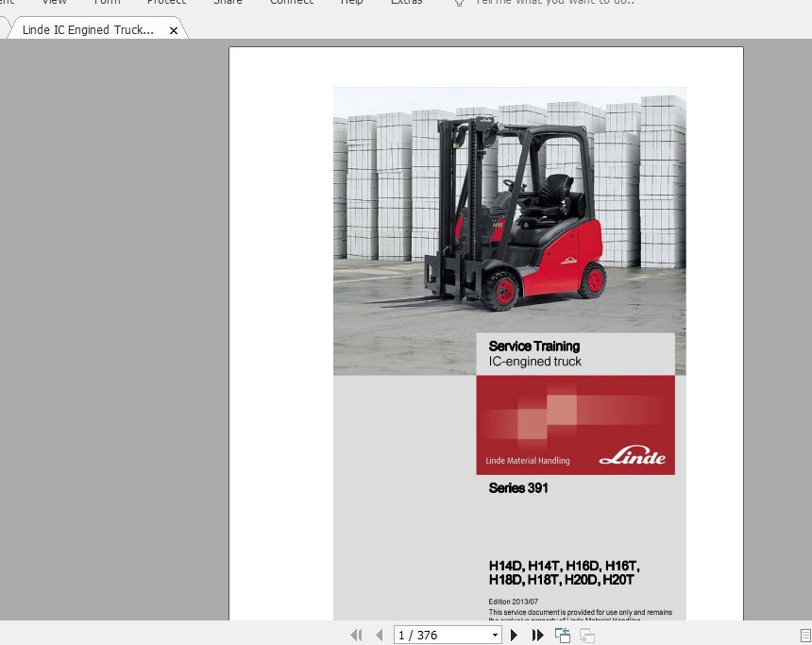
Task: Select the single page layout icon
Action: 805,636
